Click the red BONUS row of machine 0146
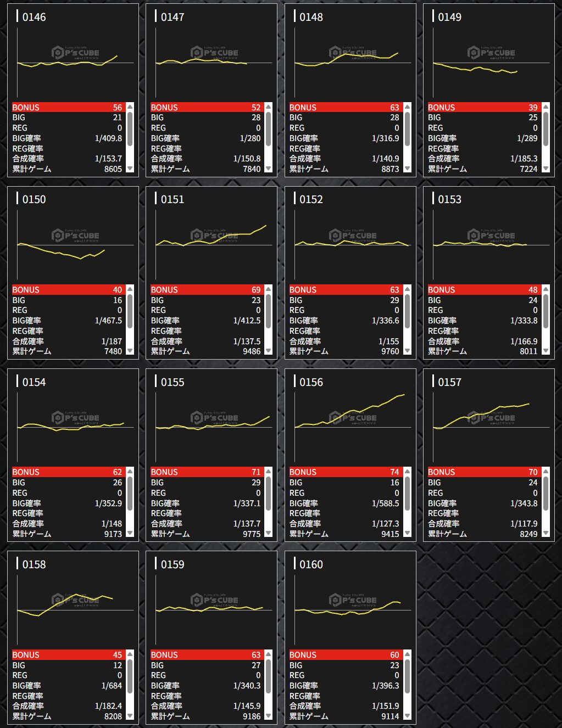Viewport: 562px width, 728px height. tap(67, 108)
